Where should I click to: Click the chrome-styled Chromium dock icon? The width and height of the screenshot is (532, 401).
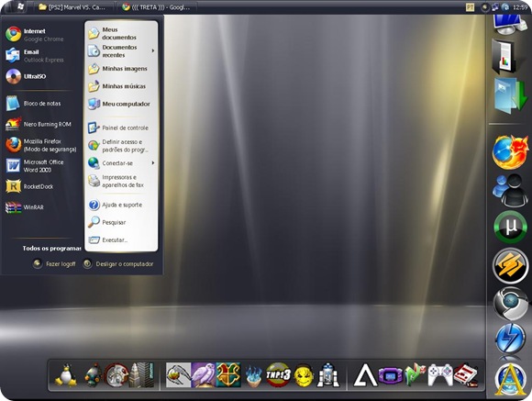click(x=510, y=304)
